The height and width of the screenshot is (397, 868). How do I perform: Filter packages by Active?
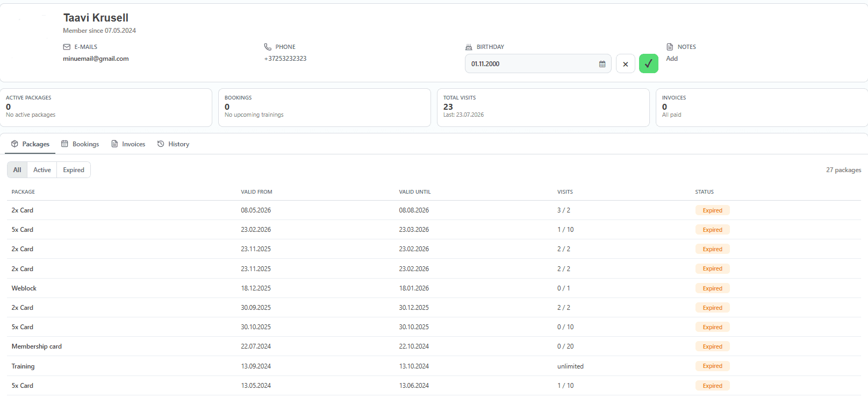[x=42, y=170]
